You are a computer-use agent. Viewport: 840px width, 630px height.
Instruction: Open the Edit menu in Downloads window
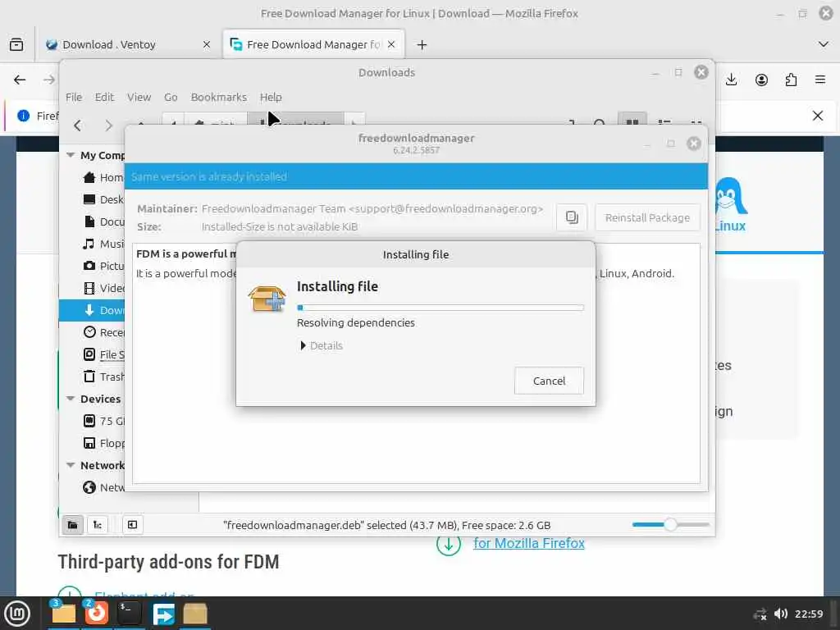104,97
